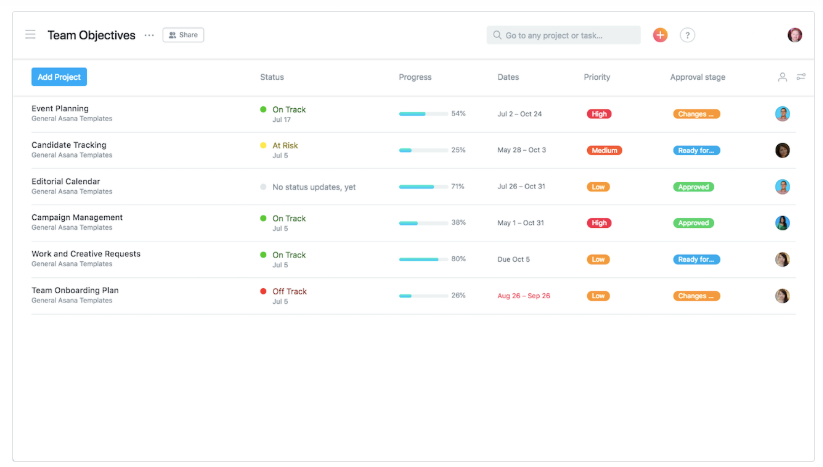Click the owner avatar for Work and Creative Requests
The height and width of the screenshot is (467, 823).
[782, 259]
